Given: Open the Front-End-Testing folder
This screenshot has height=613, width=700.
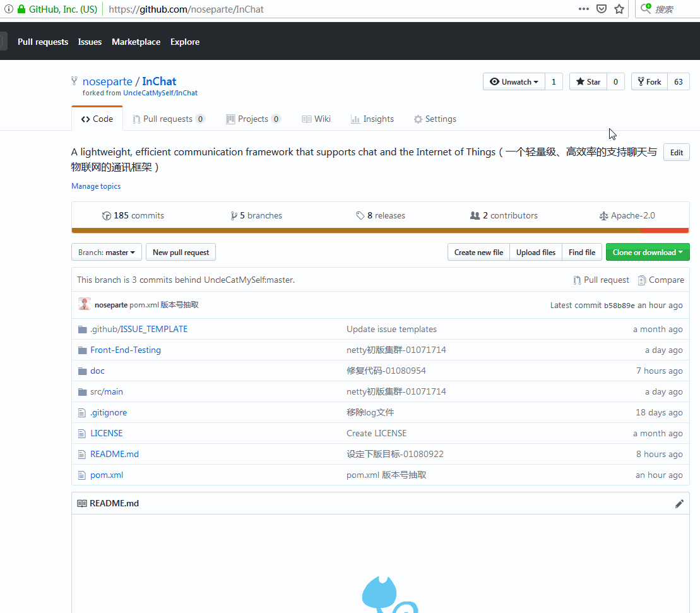Looking at the screenshot, I should coord(126,350).
